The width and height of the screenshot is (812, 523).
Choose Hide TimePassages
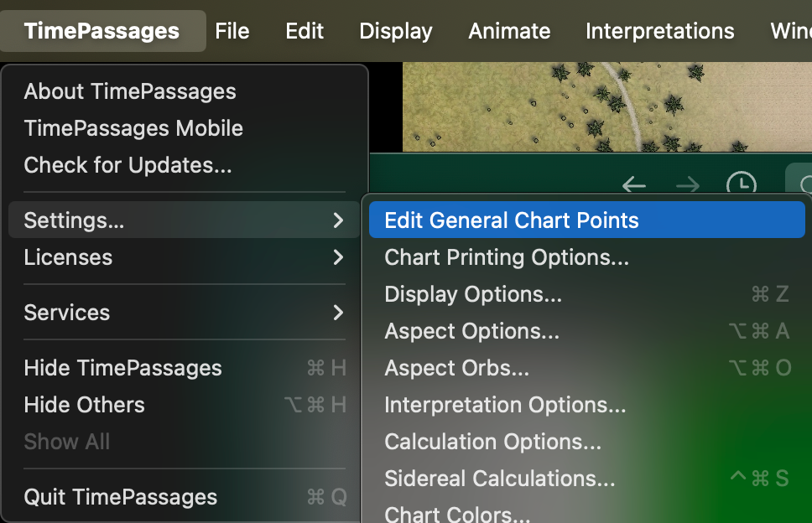[185, 368]
